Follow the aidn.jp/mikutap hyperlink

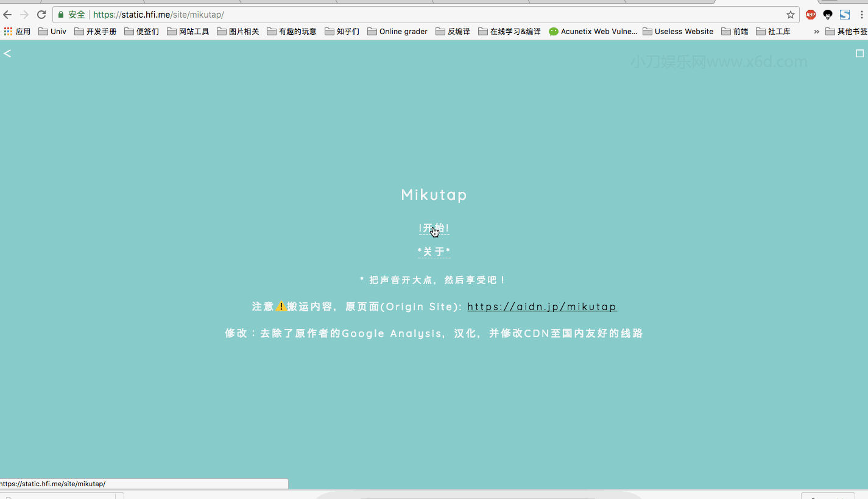[542, 306]
